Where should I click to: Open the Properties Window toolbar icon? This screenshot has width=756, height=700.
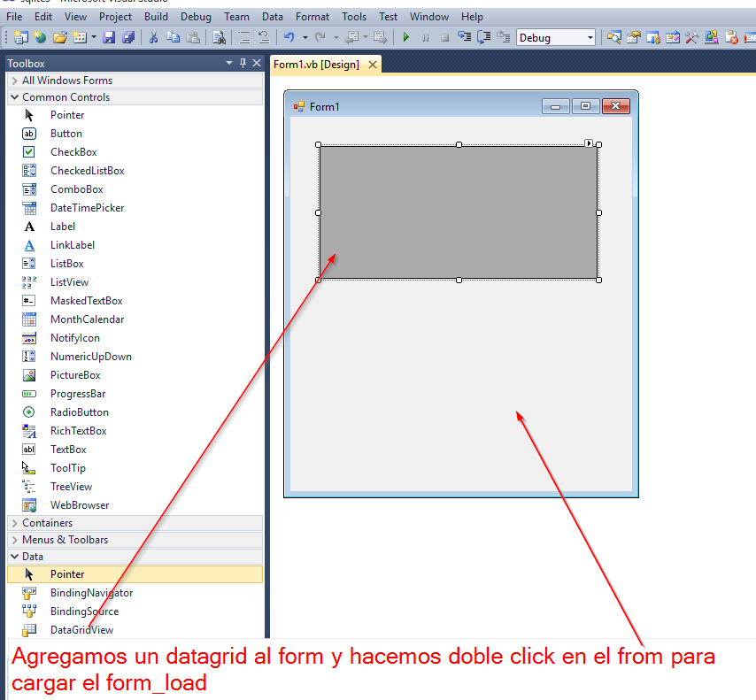[x=634, y=37]
